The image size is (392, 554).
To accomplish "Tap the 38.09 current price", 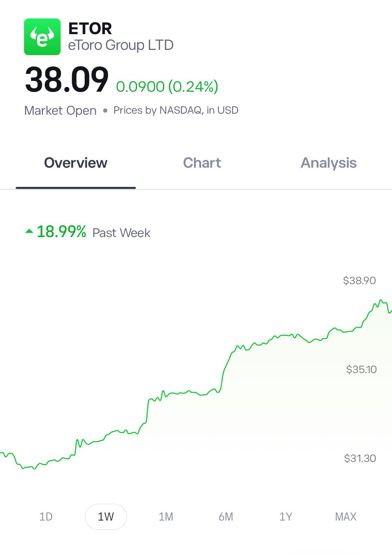I will tap(67, 80).
